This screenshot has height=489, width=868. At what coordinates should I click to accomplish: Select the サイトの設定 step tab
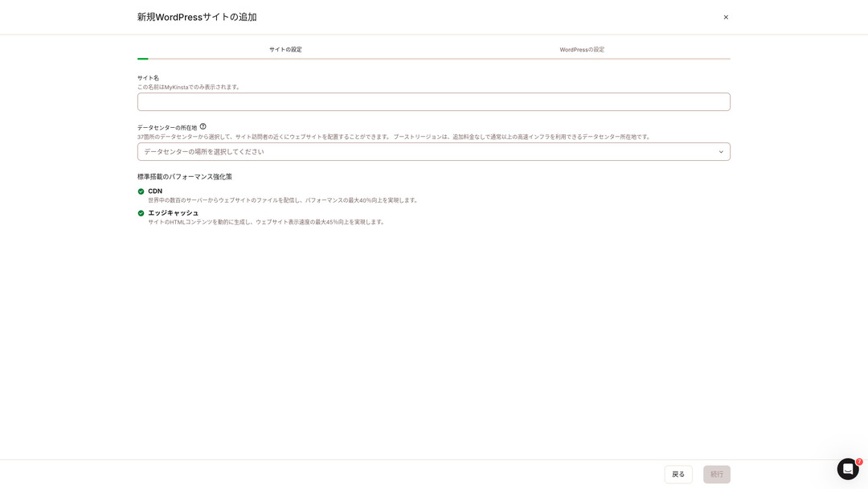coord(285,49)
